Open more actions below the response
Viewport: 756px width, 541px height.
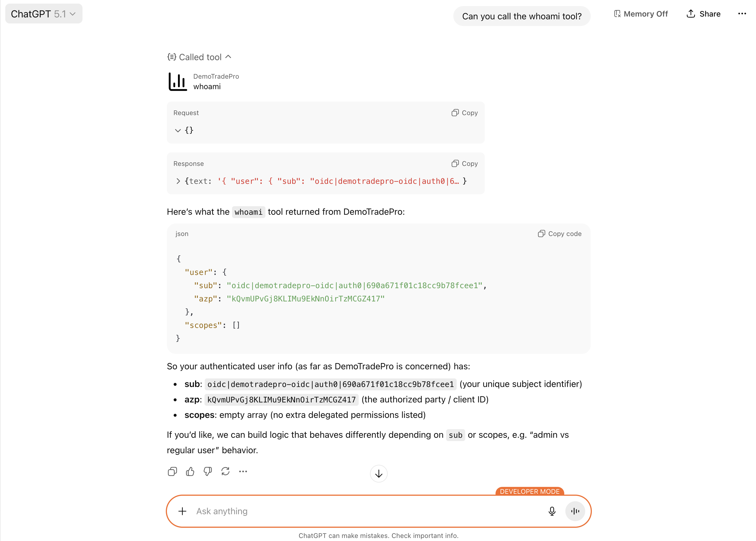[243, 471]
